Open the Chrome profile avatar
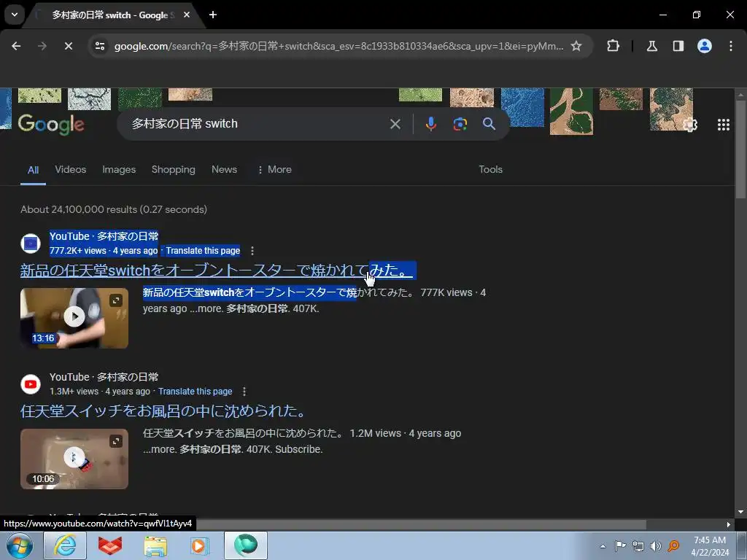Image resolution: width=747 pixels, height=560 pixels. coord(704,46)
